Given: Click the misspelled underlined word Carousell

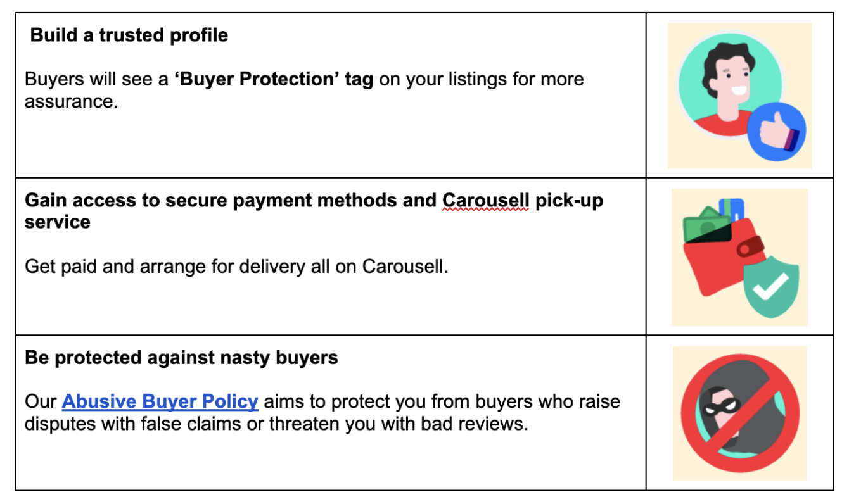Looking at the screenshot, I should [485, 200].
